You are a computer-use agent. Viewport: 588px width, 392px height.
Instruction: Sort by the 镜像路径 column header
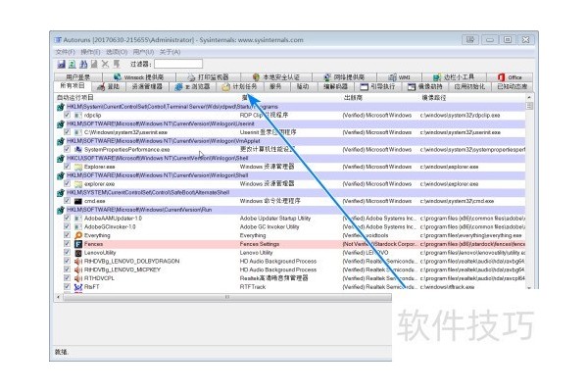(x=434, y=98)
